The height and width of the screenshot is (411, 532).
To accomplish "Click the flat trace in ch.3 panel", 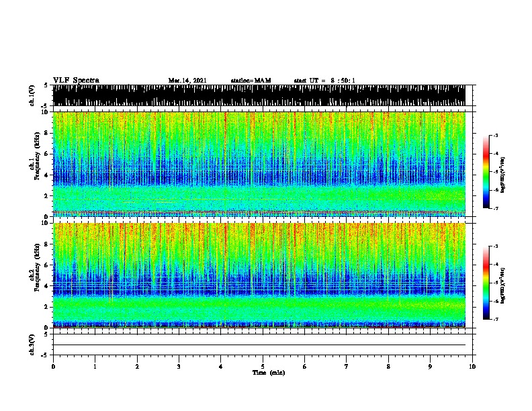I will pyautogui.click(x=259, y=345).
